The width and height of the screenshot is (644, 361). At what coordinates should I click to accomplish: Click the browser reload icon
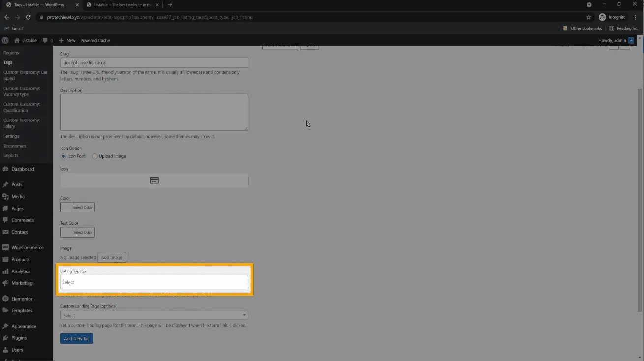coord(29,17)
